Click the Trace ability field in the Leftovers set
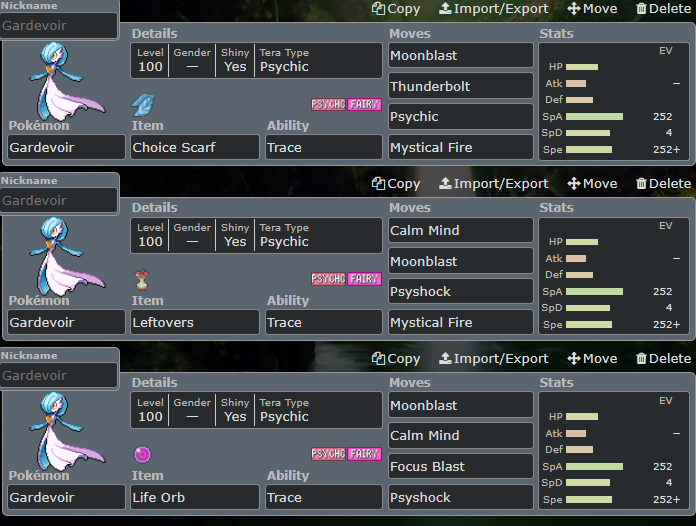696x526 pixels. (324, 322)
